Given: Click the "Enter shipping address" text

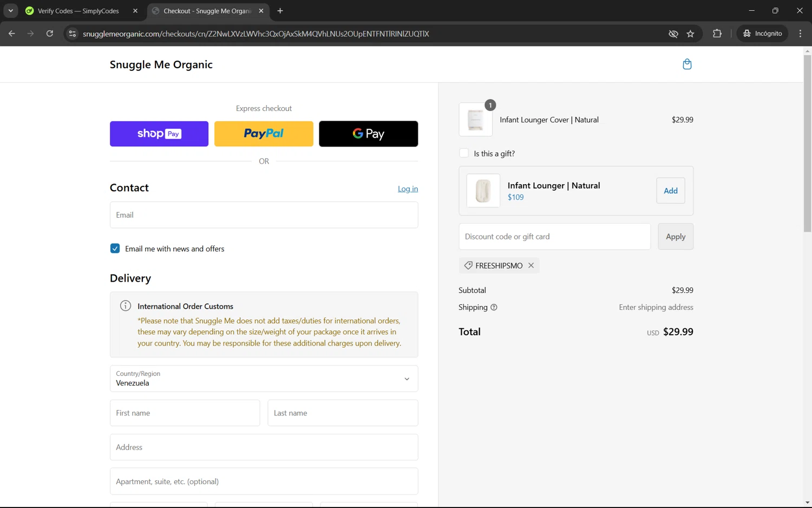Looking at the screenshot, I should [656, 308].
